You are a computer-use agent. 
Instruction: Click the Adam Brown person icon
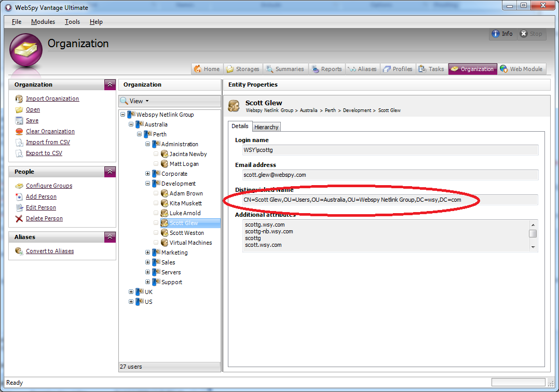[x=165, y=193]
